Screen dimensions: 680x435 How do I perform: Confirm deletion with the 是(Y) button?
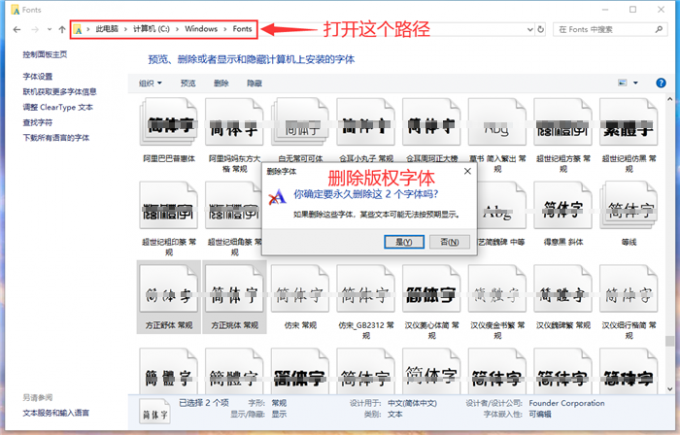pyautogui.click(x=404, y=242)
